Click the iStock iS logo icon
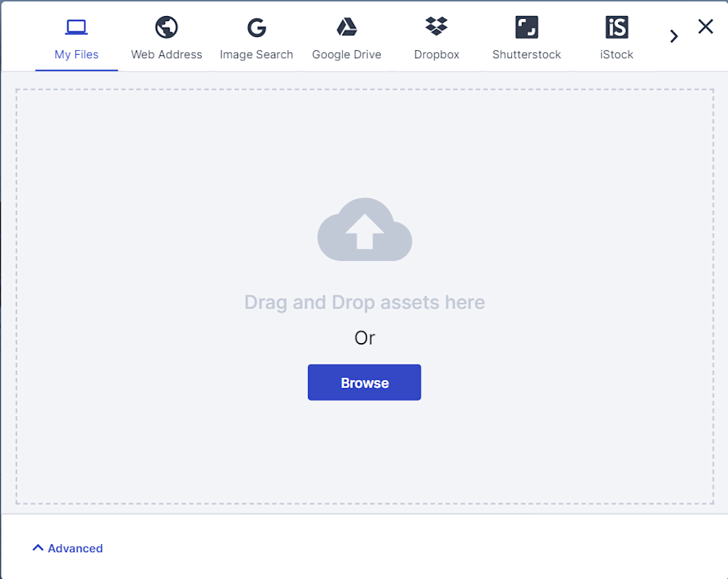 pos(617,28)
